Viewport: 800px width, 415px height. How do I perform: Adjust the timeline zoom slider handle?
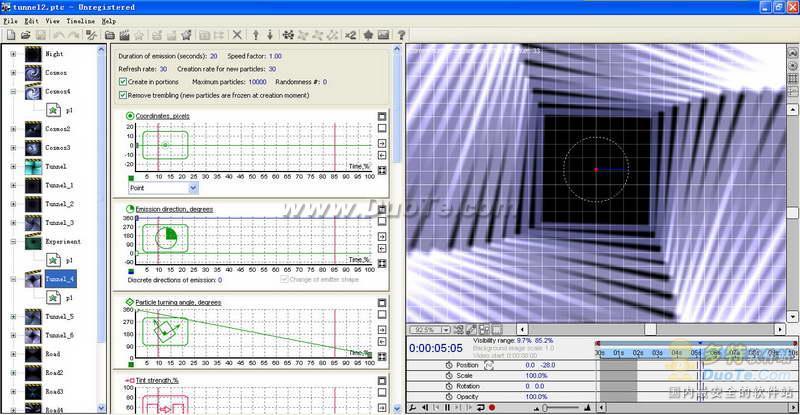point(545,407)
